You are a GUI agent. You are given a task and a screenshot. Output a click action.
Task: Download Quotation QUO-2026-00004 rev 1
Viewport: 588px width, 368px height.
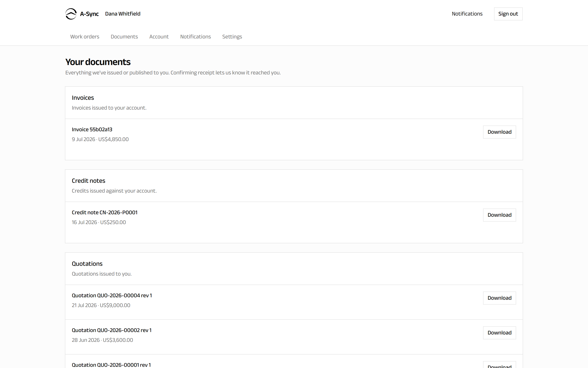point(499,298)
